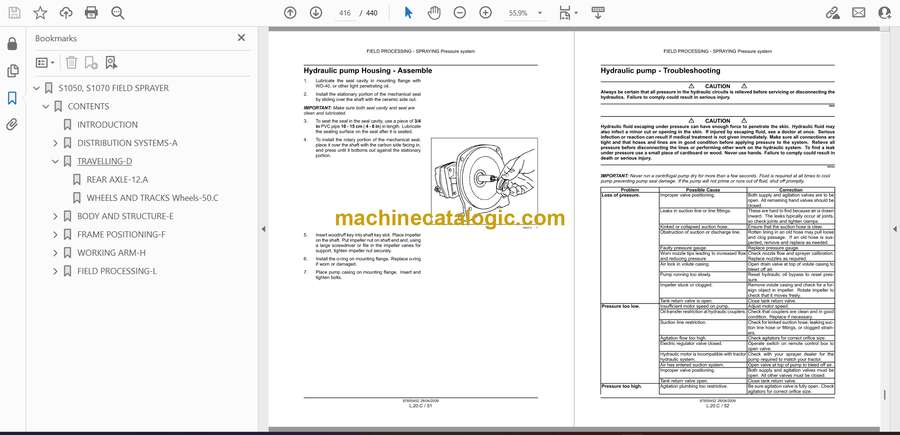Print the document

coord(91,13)
